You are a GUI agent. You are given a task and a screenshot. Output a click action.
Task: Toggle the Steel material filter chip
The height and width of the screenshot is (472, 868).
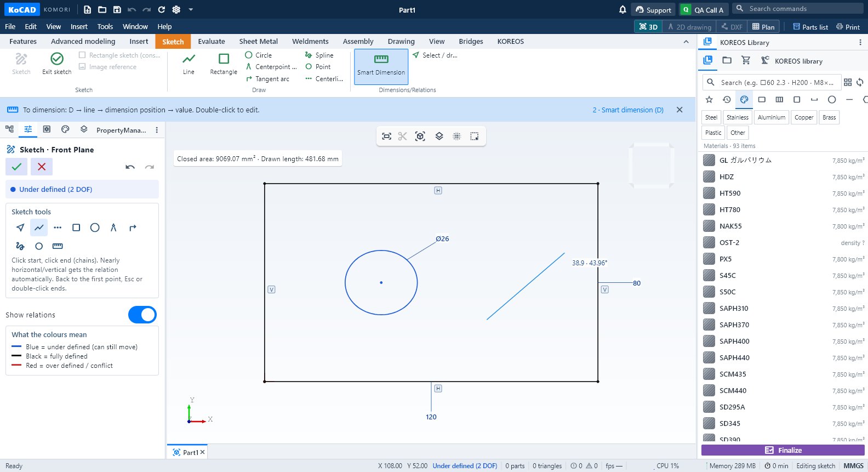tap(711, 117)
